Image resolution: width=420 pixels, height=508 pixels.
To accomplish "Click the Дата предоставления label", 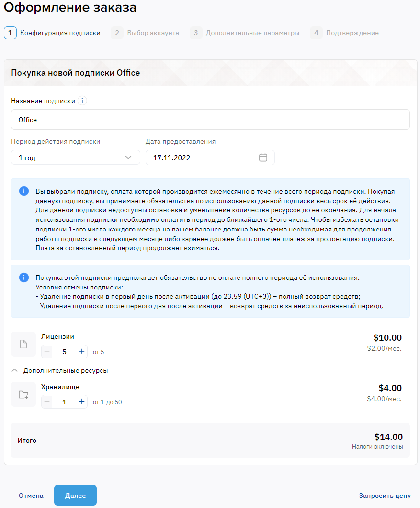I will click(181, 141).
